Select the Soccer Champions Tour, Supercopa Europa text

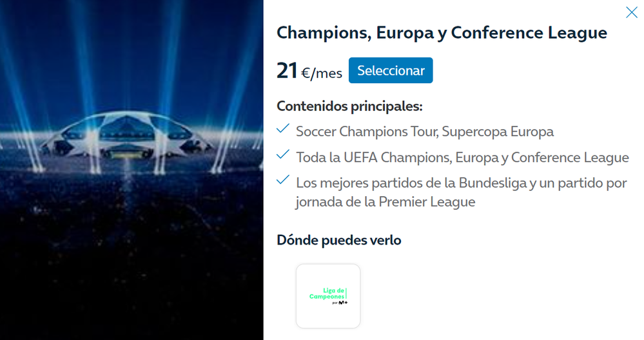click(x=424, y=132)
